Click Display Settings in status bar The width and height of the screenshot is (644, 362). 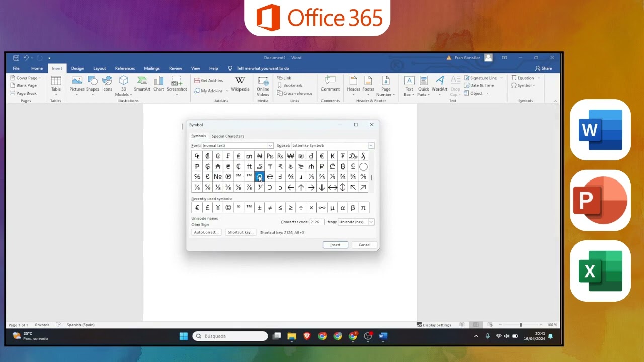(434, 325)
